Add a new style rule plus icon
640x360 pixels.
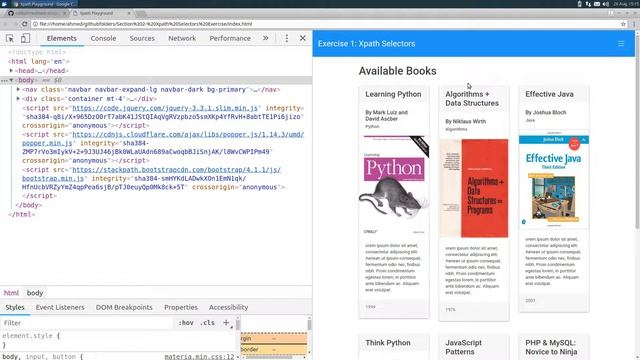[x=226, y=323]
